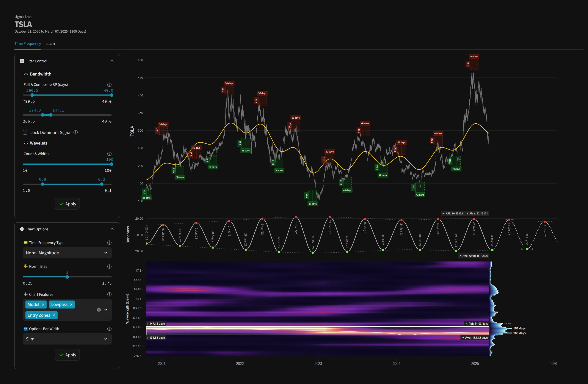This screenshot has height=384, width=588.
Task: Open the Slim bar width dropdown
Action: (67, 339)
